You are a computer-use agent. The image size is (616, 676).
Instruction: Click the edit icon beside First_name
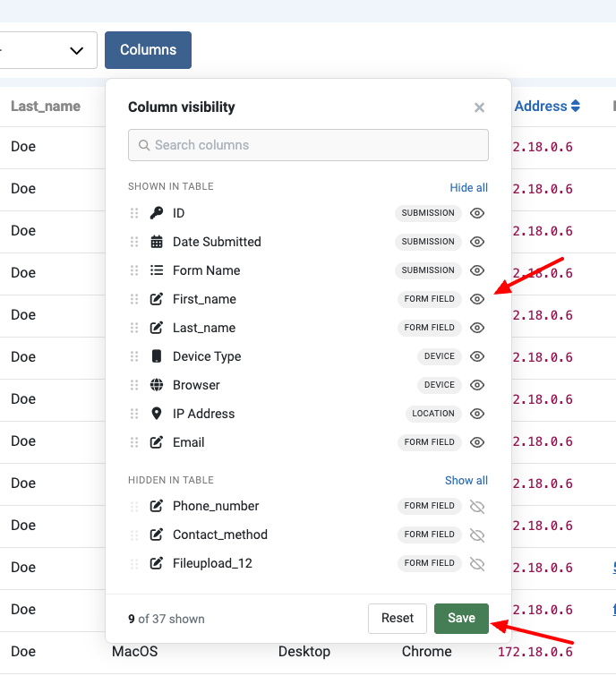click(x=157, y=299)
